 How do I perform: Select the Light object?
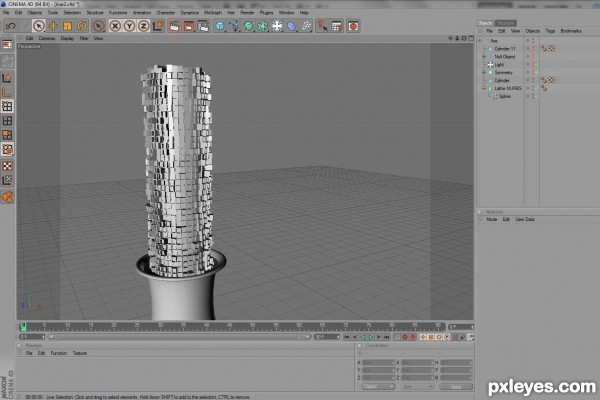click(499, 65)
